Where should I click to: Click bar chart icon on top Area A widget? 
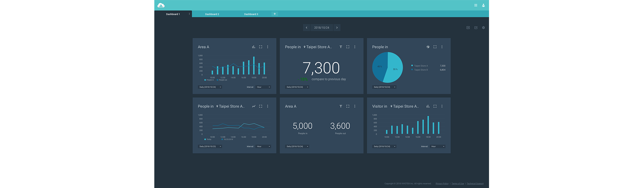tap(254, 47)
